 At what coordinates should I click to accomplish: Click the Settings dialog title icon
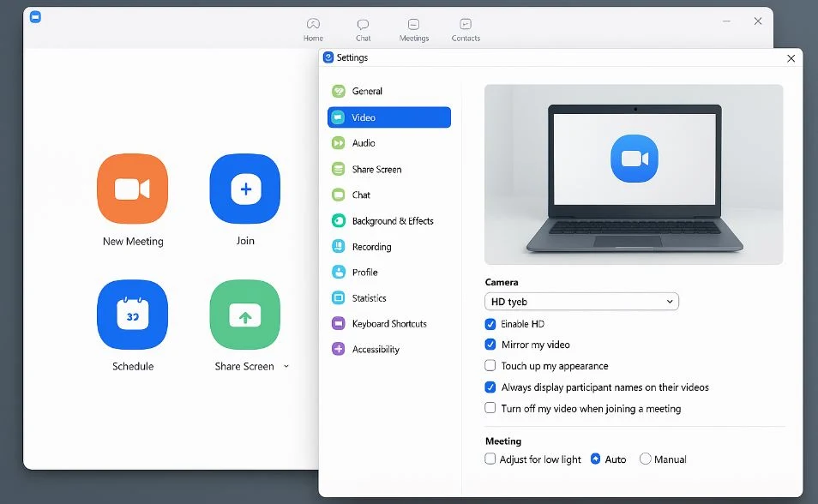click(x=328, y=57)
